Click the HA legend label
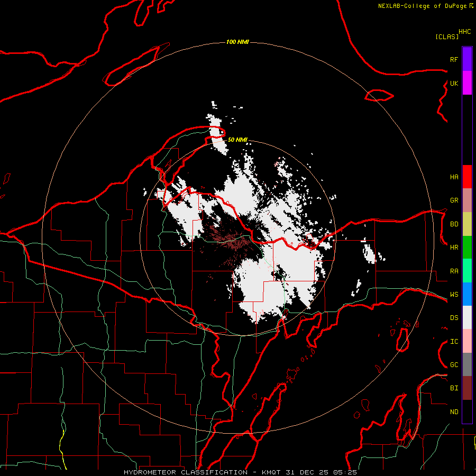 [454, 177]
